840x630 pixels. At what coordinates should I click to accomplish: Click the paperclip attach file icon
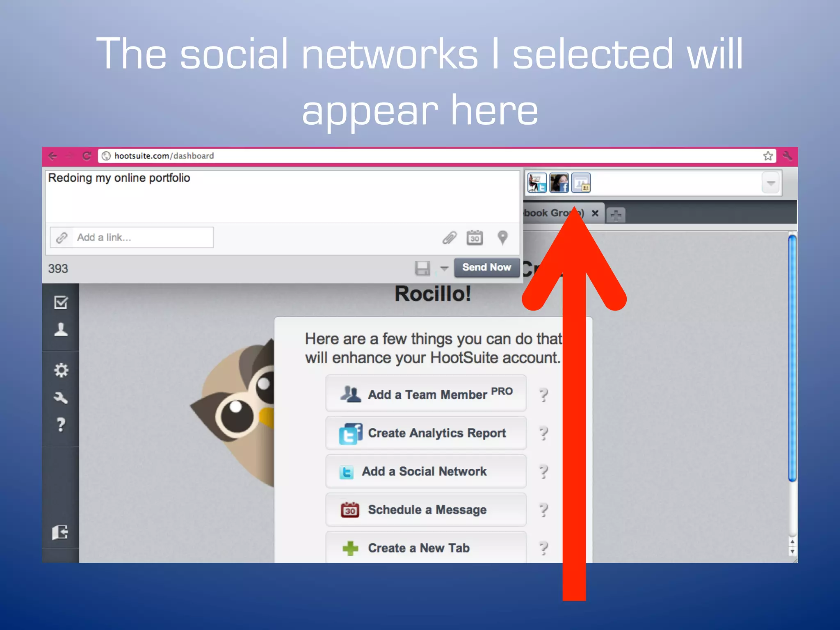(x=450, y=237)
